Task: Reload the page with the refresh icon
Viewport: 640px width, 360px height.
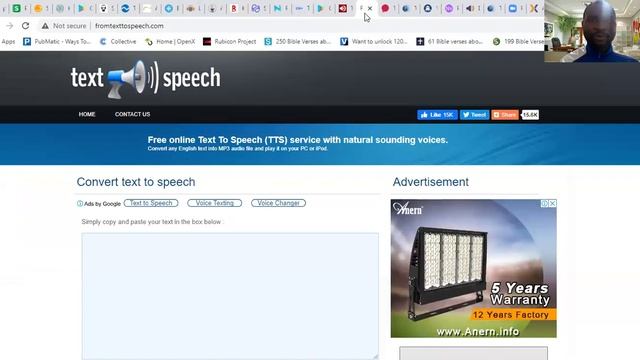Action: tap(25, 26)
